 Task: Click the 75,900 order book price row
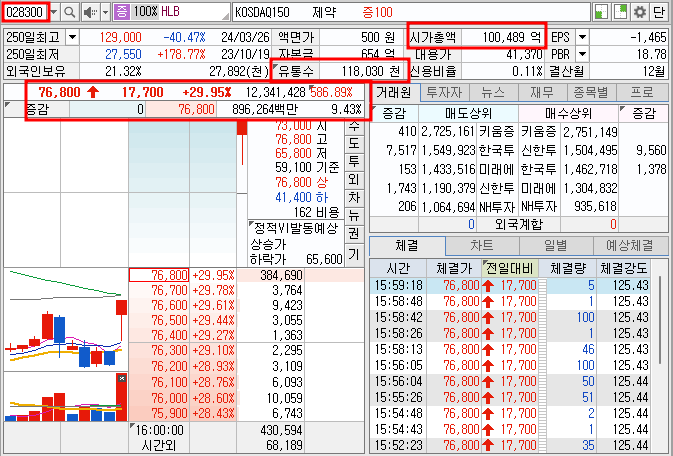[159, 413]
